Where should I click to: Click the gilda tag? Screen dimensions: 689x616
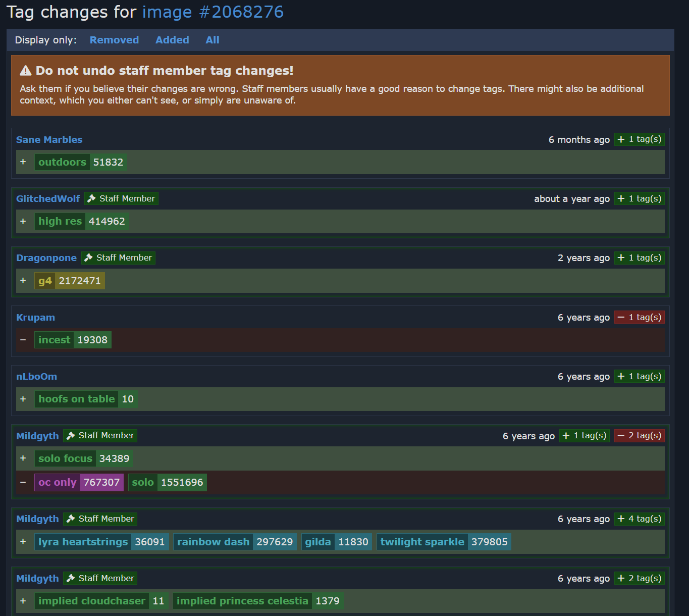[318, 542]
